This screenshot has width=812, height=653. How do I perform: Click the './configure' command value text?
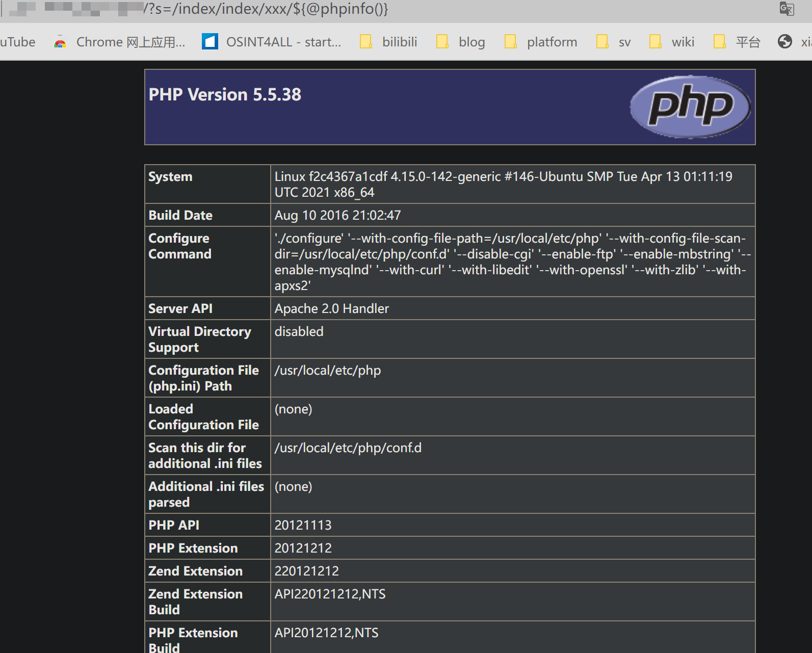[x=512, y=262]
